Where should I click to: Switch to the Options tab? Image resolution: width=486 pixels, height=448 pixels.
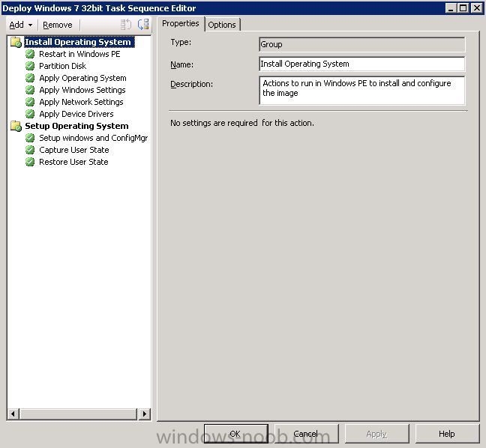pos(222,25)
